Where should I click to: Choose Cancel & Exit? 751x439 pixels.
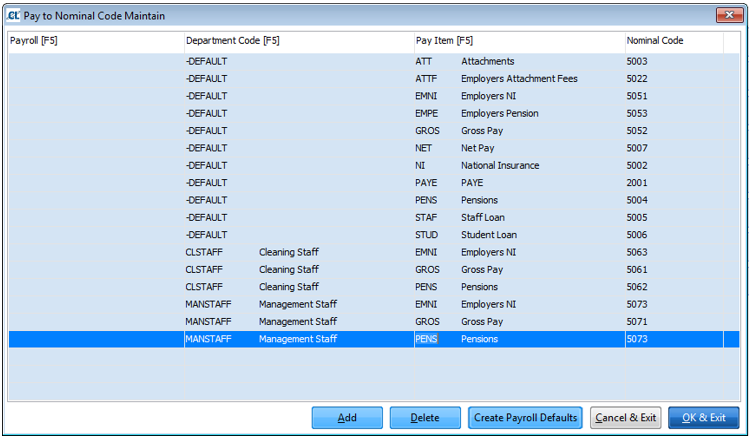(625, 417)
